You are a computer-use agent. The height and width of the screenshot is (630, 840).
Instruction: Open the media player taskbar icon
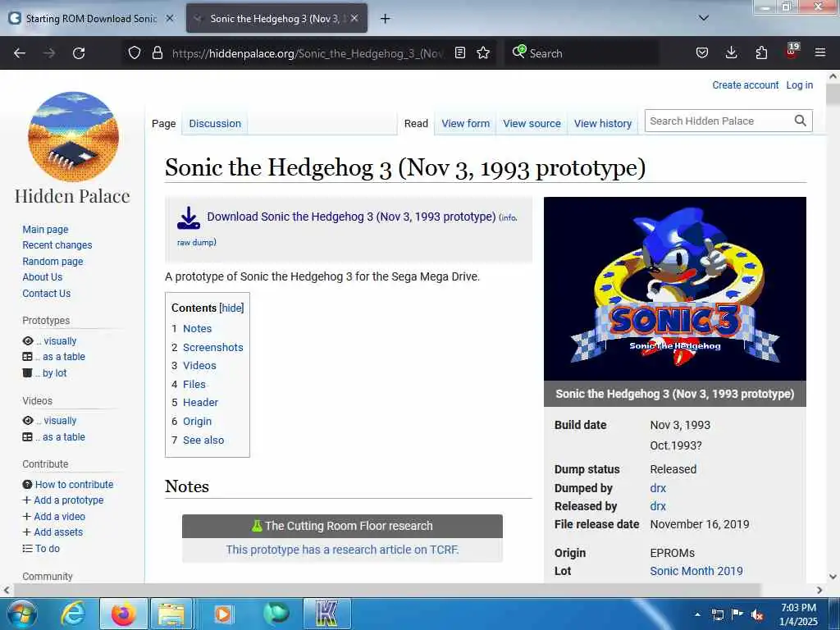[223, 614]
